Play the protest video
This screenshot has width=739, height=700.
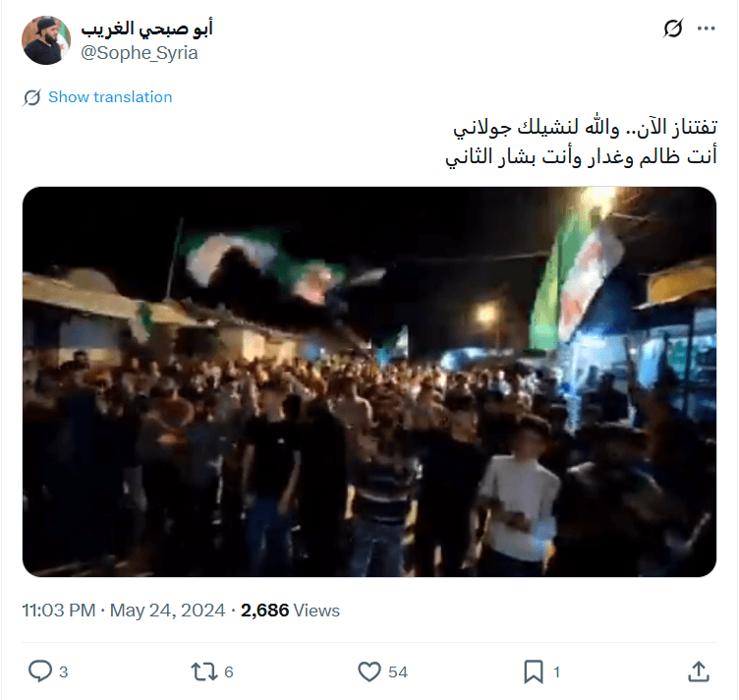pyautogui.click(x=369, y=381)
